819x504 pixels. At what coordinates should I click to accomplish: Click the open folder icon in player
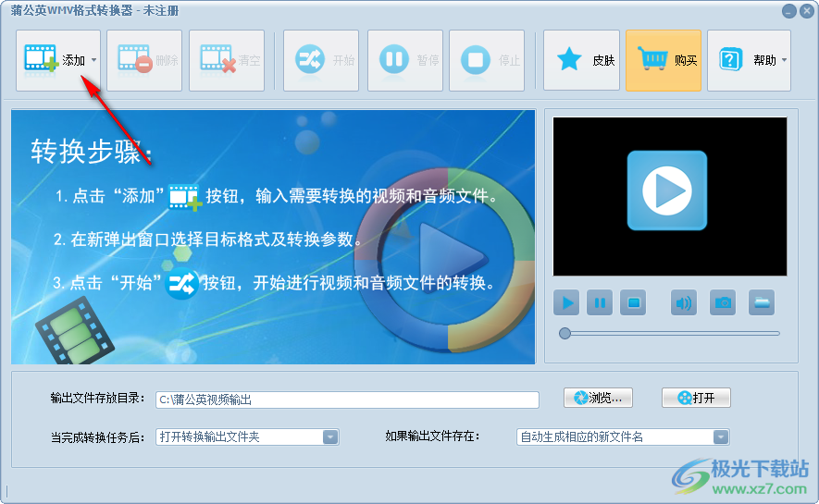click(762, 302)
